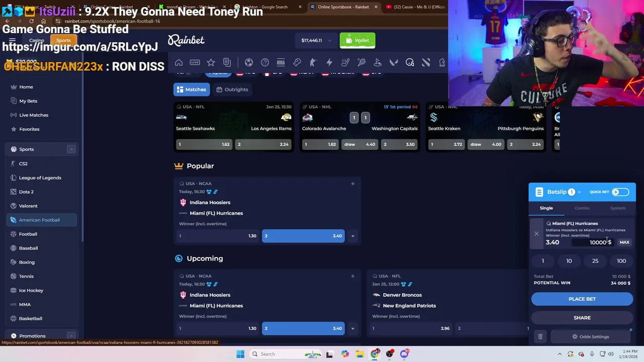
Task: Switch to the Combo betslip tab
Action: (582, 208)
